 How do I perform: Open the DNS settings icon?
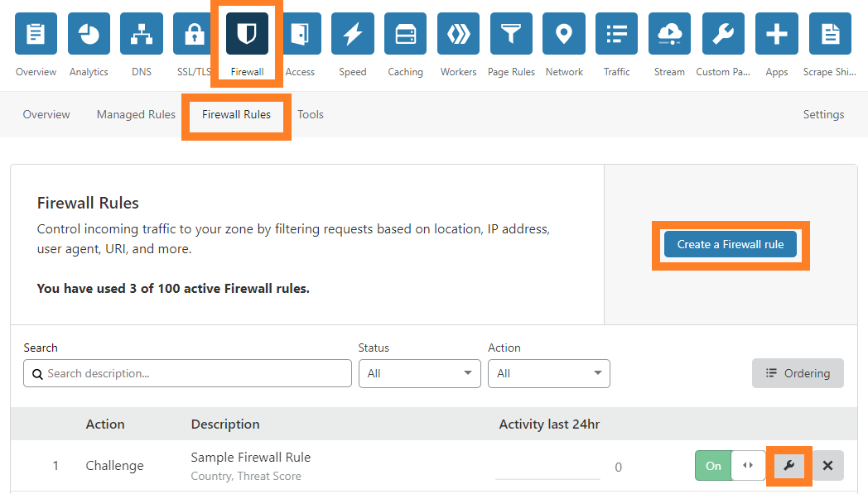pos(141,33)
